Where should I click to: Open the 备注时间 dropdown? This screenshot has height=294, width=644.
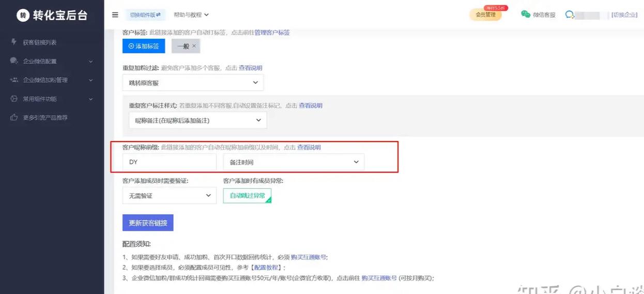click(294, 162)
